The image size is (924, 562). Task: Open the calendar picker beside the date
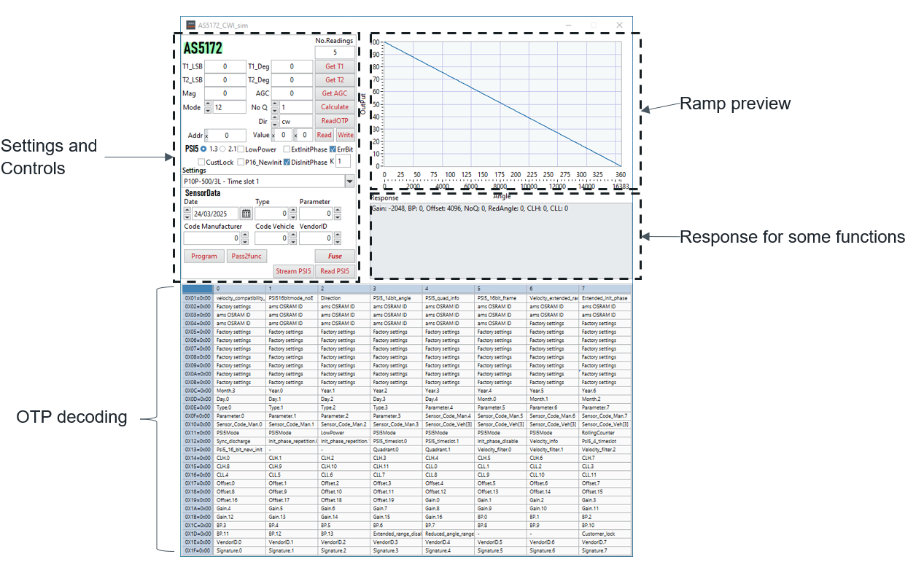246,214
